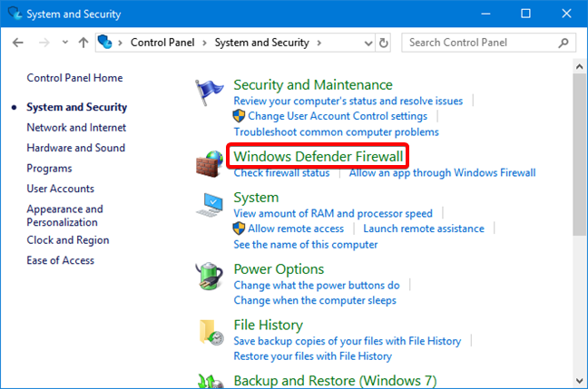Click the Power Options battery icon
The width and height of the screenshot is (588, 389).
[210, 277]
